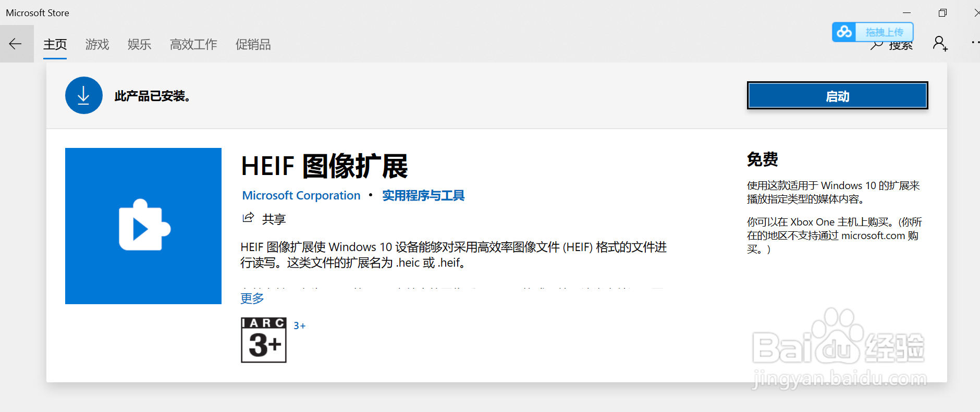Open the more options ellipsis menu

click(x=975, y=43)
